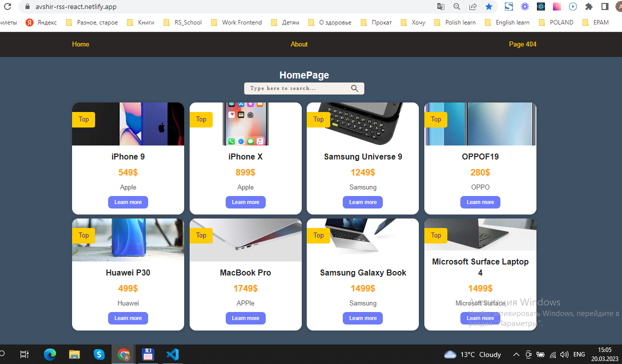Click the search magnifier icon
The height and width of the screenshot is (364, 622).
pyautogui.click(x=355, y=88)
